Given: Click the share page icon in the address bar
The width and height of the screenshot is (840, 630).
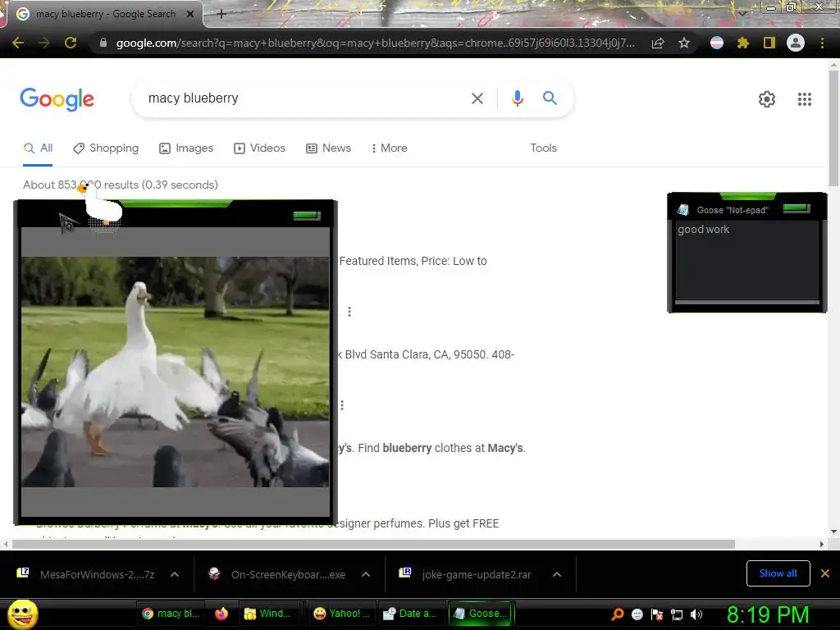Looking at the screenshot, I should [658, 43].
